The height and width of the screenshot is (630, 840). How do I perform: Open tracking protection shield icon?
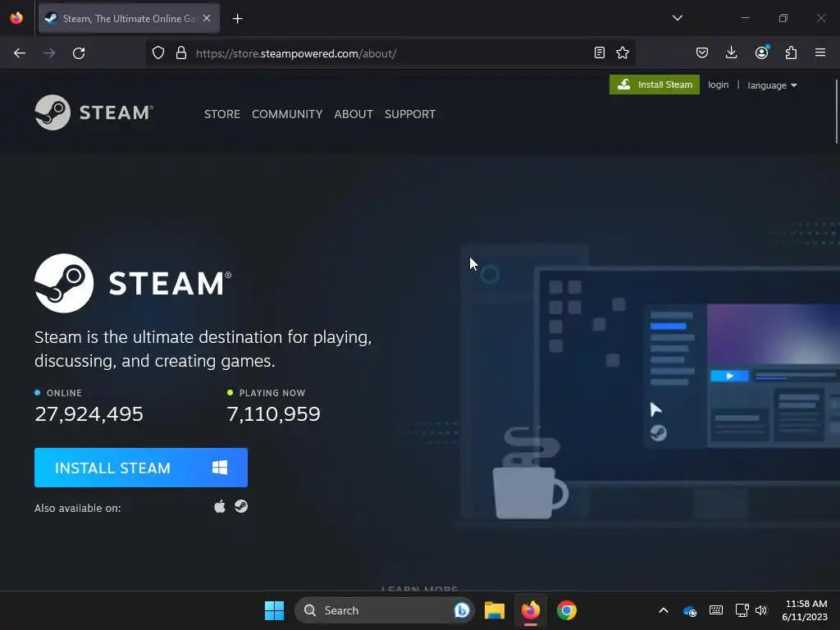click(158, 53)
